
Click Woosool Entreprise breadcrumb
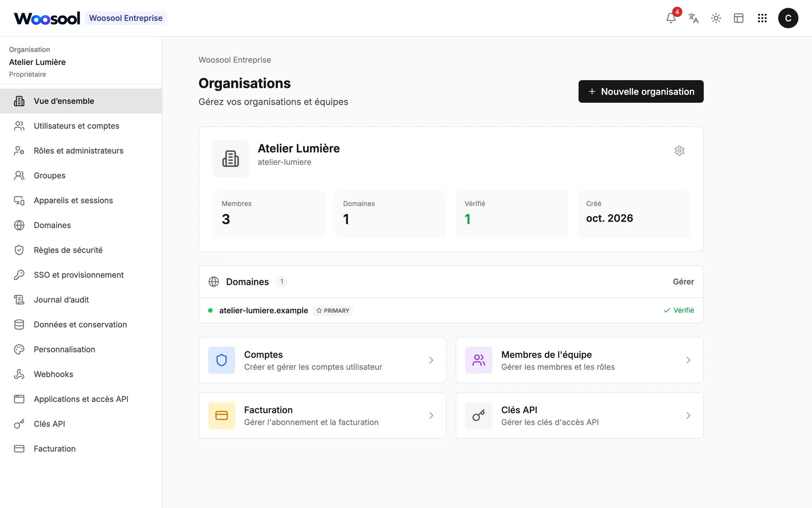pos(235,60)
